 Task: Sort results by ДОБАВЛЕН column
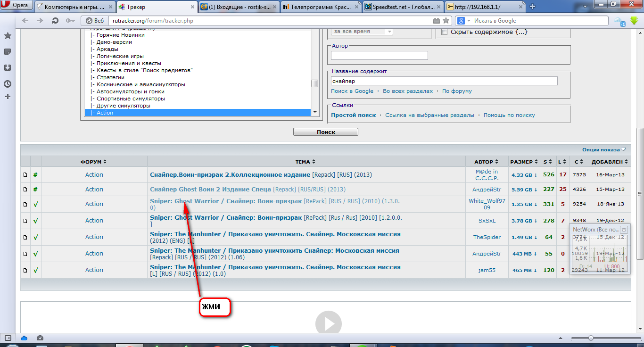[610, 162]
